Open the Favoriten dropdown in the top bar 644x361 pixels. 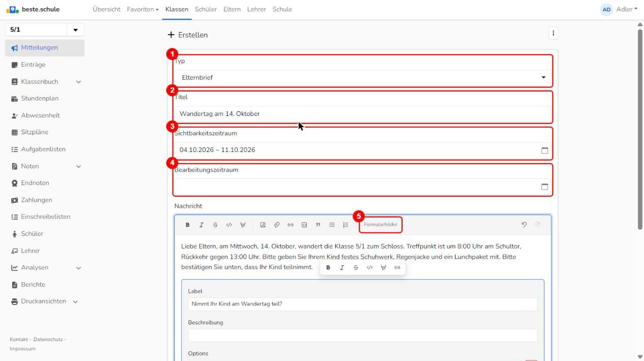[x=143, y=9]
